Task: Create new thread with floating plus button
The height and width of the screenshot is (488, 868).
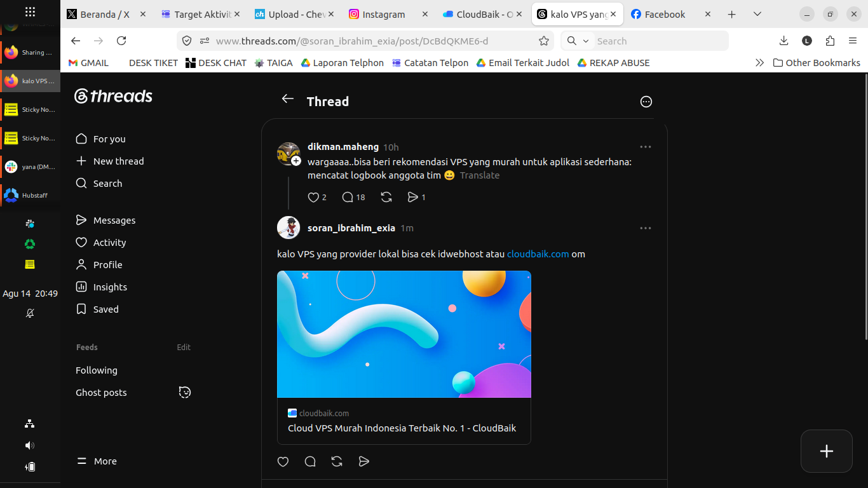Action: click(827, 451)
